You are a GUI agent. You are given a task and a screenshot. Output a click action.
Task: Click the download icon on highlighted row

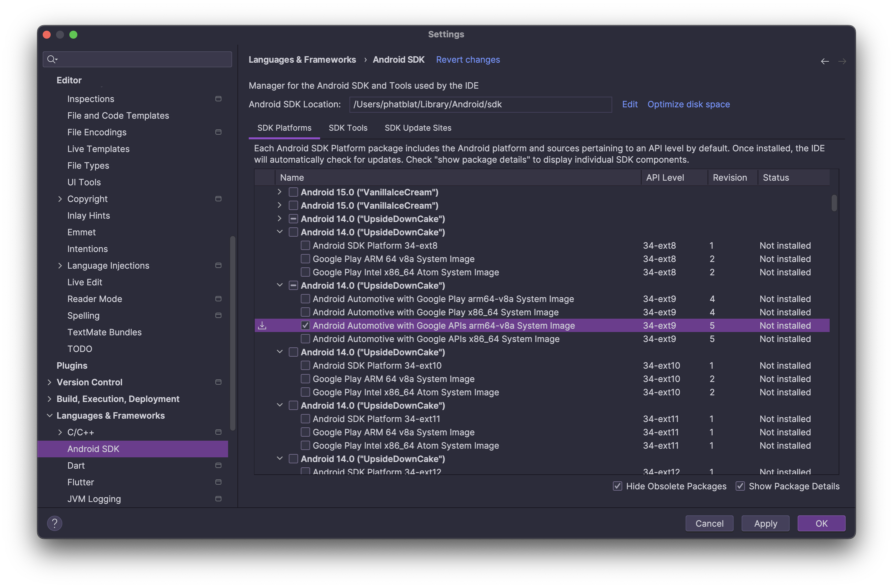[262, 325]
